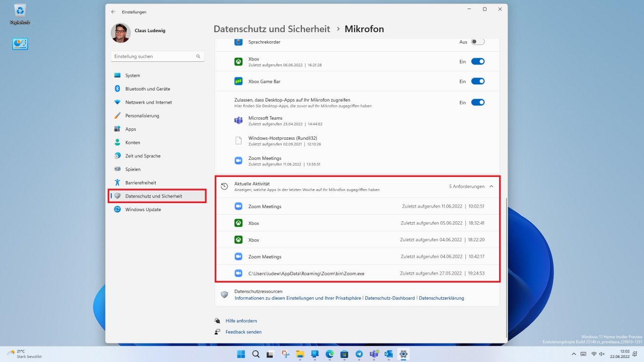Open Outlook from the taskbar
This screenshot has width=644, height=362.
pos(388,354)
